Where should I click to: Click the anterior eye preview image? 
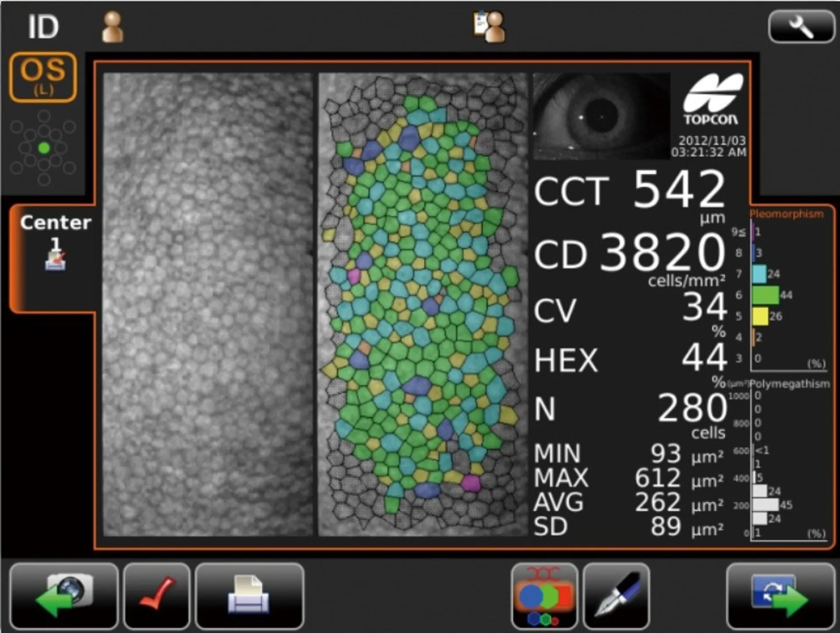click(601, 116)
